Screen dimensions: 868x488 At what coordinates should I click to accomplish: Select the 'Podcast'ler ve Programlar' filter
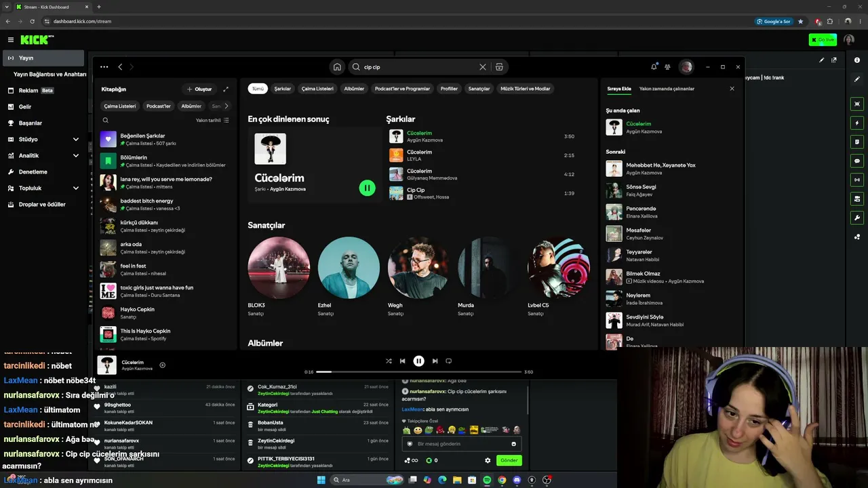(402, 89)
